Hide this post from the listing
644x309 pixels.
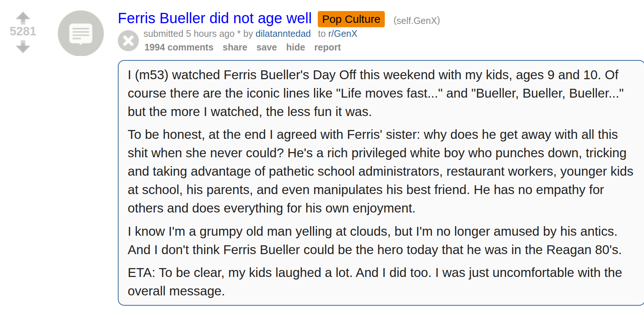coord(295,47)
